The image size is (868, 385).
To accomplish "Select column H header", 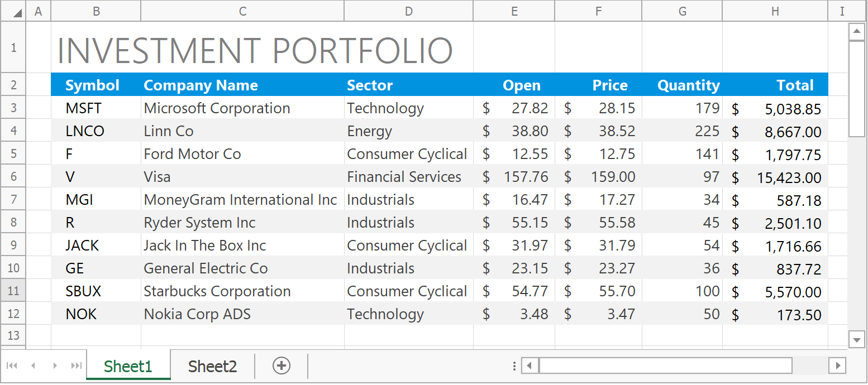I will 775,11.
